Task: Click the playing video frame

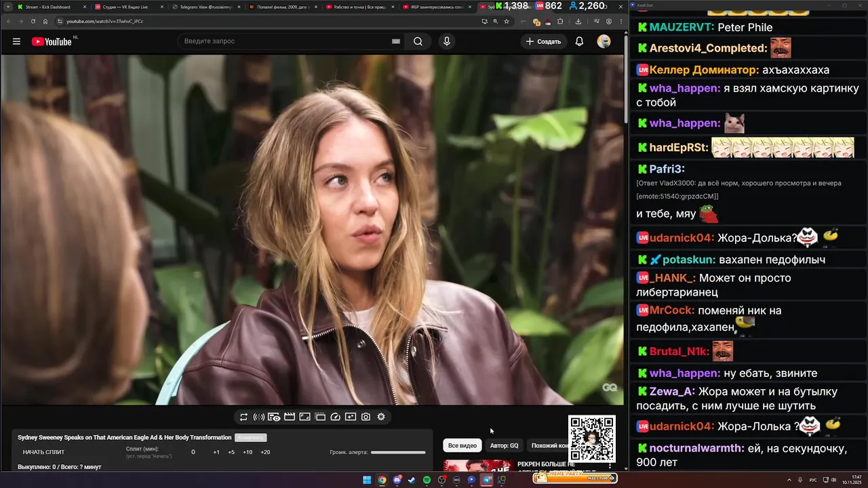Action: [312, 230]
